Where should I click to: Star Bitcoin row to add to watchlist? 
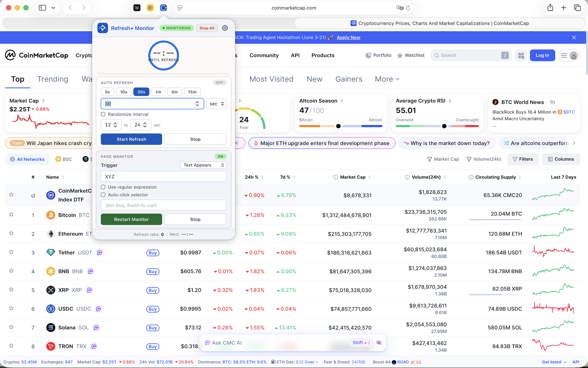click(x=11, y=214)
